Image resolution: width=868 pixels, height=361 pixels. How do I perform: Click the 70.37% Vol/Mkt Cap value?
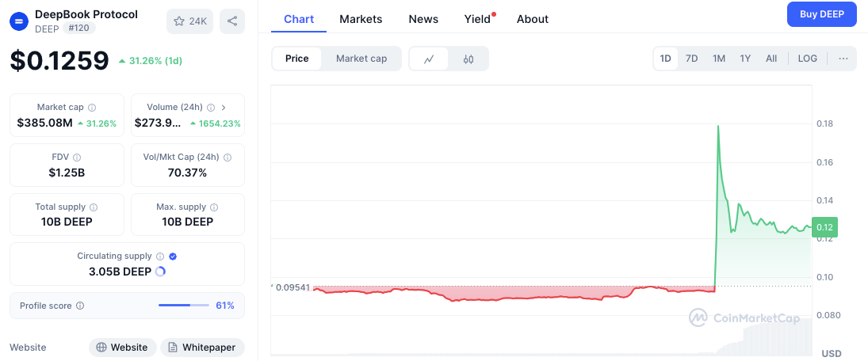tap(187, 173)
